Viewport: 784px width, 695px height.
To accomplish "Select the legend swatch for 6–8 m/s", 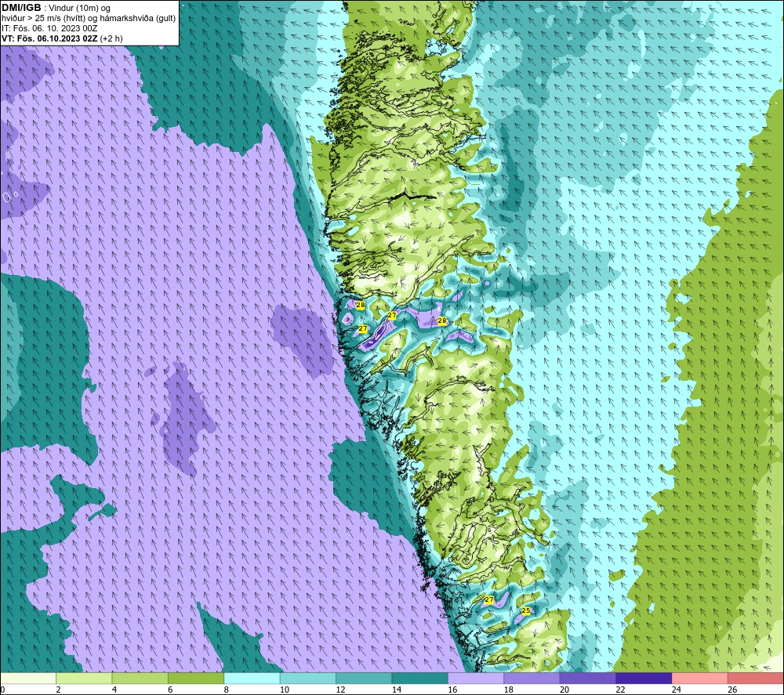I will pyautogui.click(x=196, y=678).
